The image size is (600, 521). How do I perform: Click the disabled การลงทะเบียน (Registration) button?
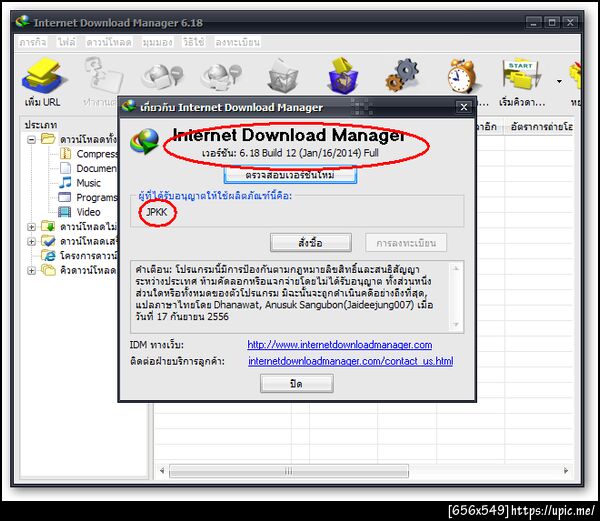click(406, 243)
